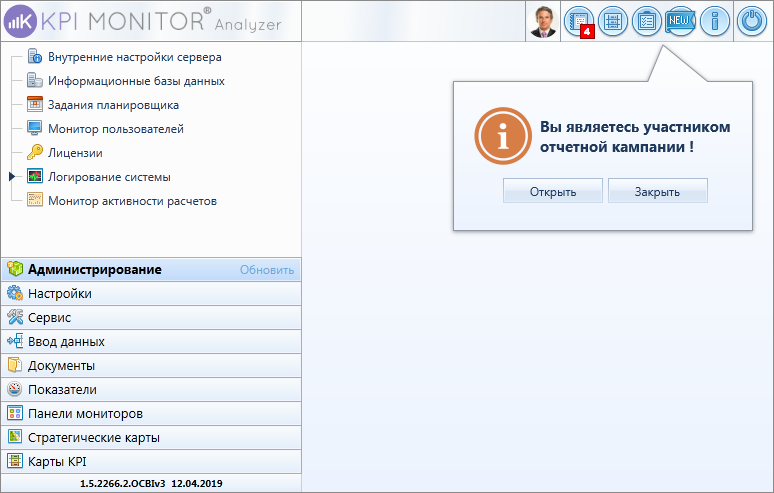Open Внутренние настройки сервера tree item
This screenshot has height=493, width=774.
134,57
